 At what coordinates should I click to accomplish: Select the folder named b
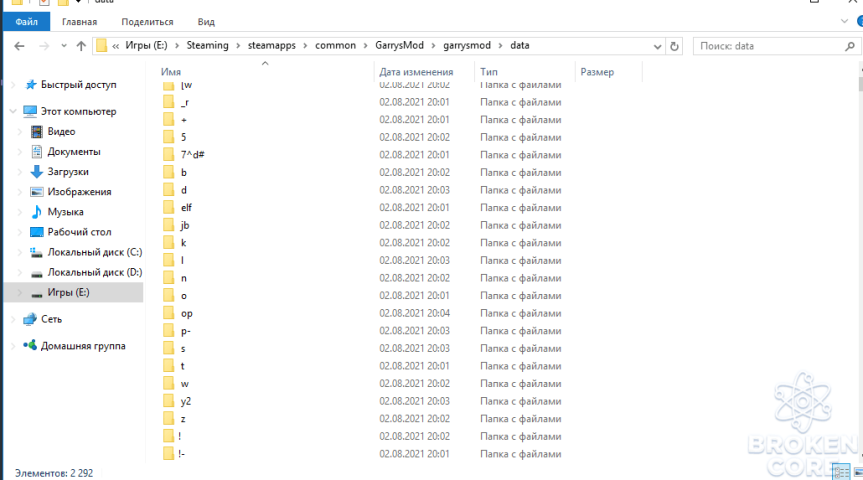[184, 172]
